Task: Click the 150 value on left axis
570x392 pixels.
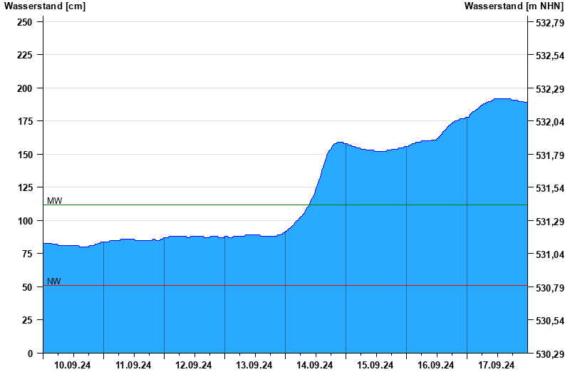Action: pyautogui.click(x=25, y=155)
